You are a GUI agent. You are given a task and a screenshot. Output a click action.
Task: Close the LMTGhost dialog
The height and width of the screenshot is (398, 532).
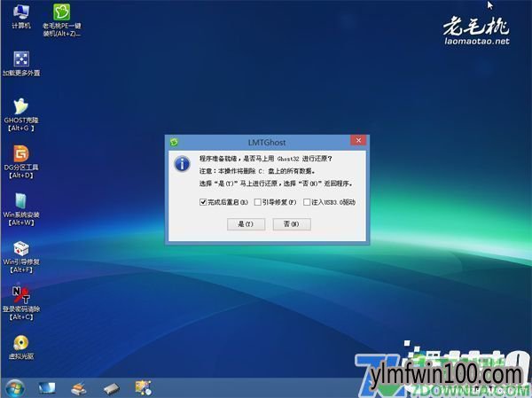pos(358,140)
